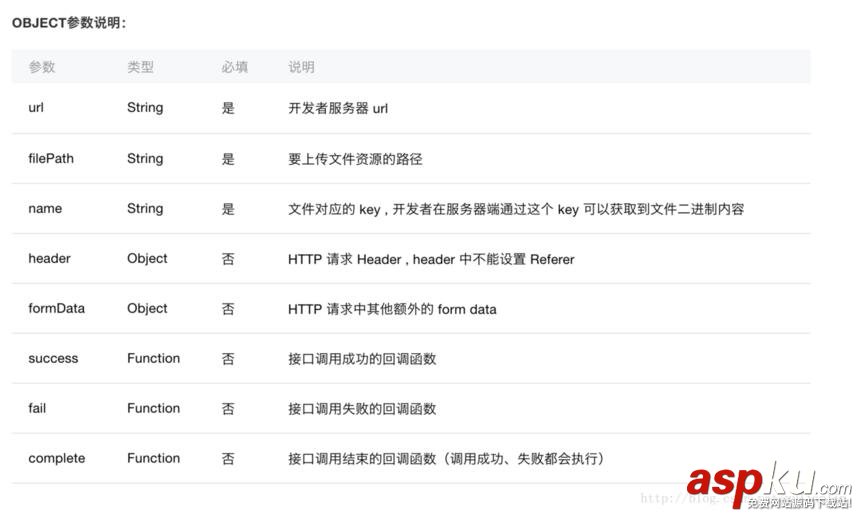Image resolution: width=857 pixels, height=515 pixels.
Task: Select the "name" parameter cell
Action: [x=45, y=209]
